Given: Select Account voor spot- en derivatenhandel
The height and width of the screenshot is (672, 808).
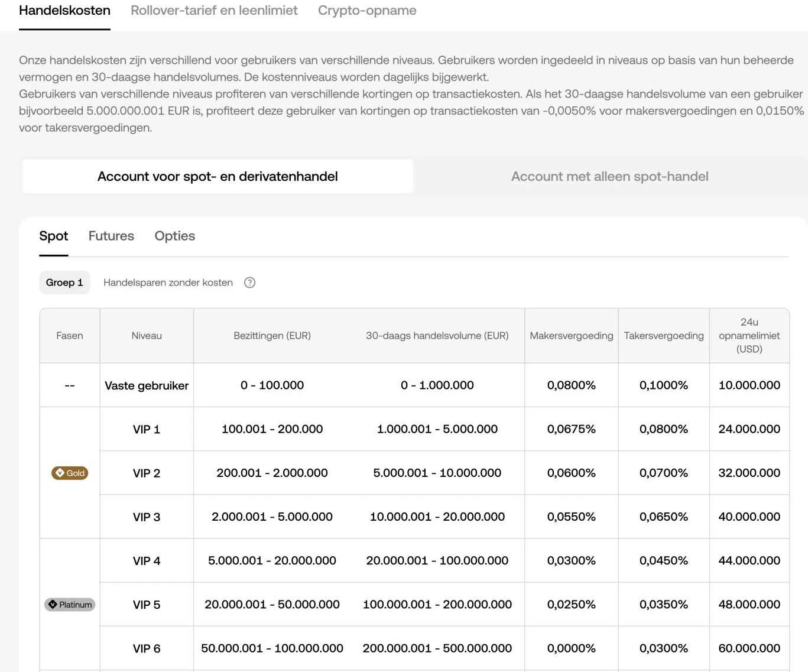Looking at the screenshot, I should [218, 176].
